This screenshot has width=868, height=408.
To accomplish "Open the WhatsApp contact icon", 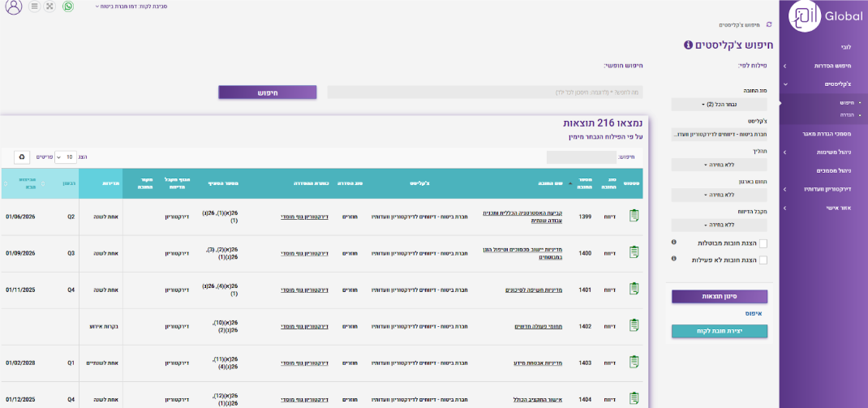I will coord(68,6).
